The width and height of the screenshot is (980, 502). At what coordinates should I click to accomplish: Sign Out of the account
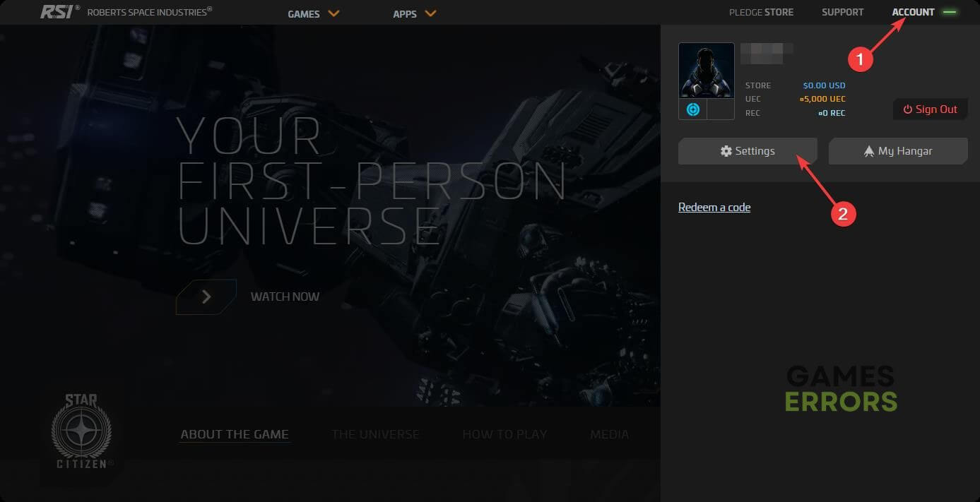point(930,109)
